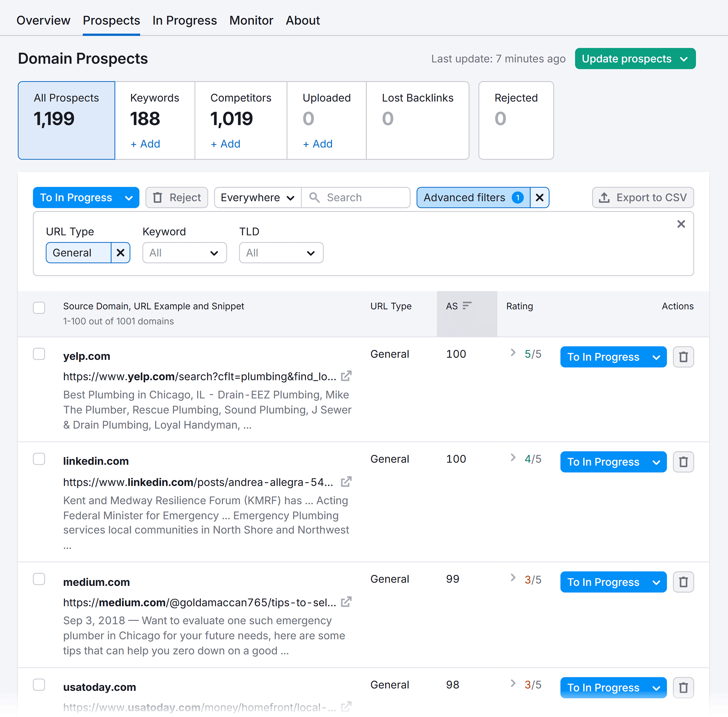This screenshot has width=728, height=717.
Task: Switch to the In Progress tab
Action: pyautogui.click(x=184, y=20)
